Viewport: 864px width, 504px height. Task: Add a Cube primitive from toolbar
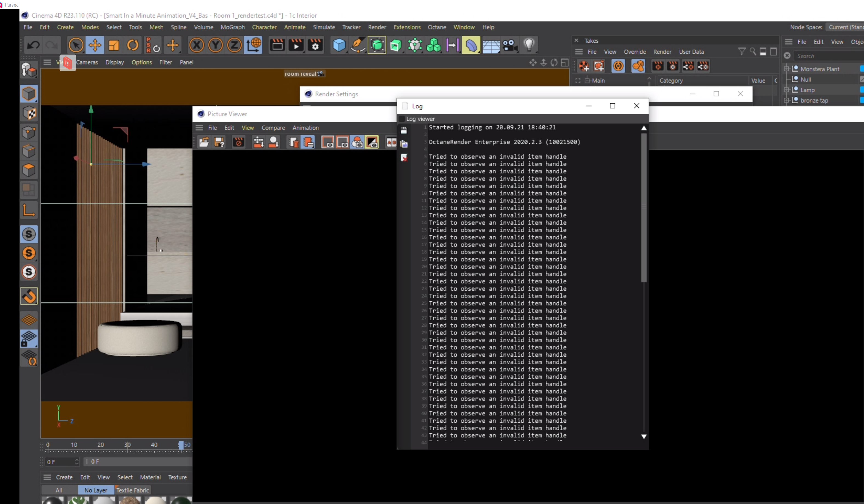tap(339, 45)
